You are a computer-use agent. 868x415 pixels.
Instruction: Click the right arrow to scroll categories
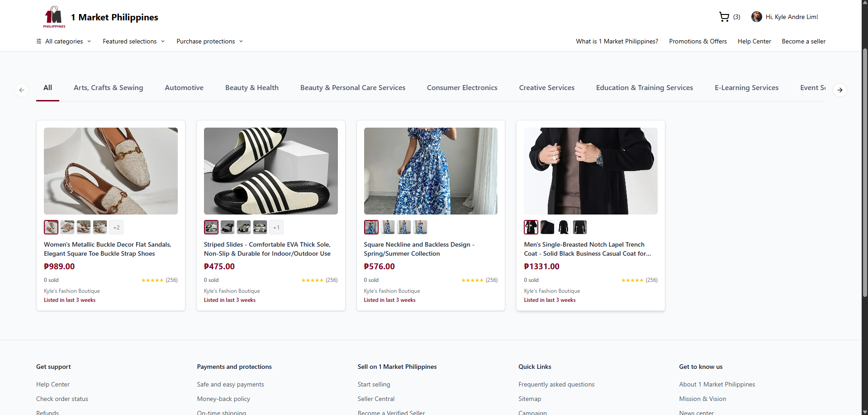[x=840, y=90]
